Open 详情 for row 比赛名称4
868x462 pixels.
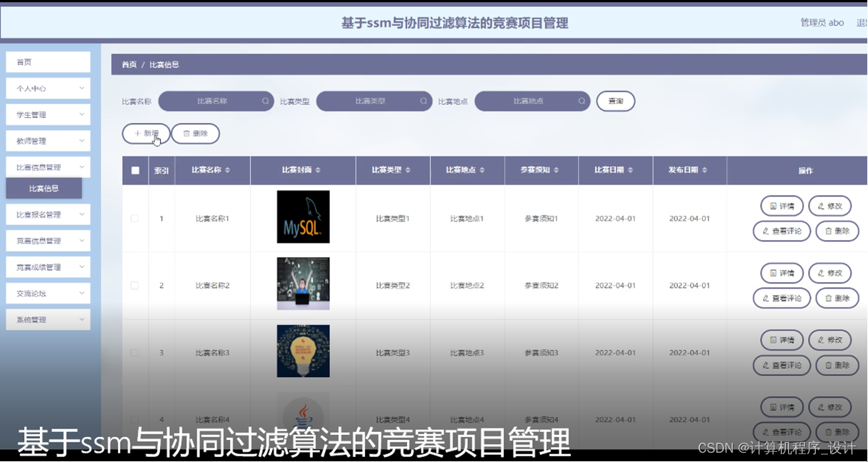click(x=782, y=407)
